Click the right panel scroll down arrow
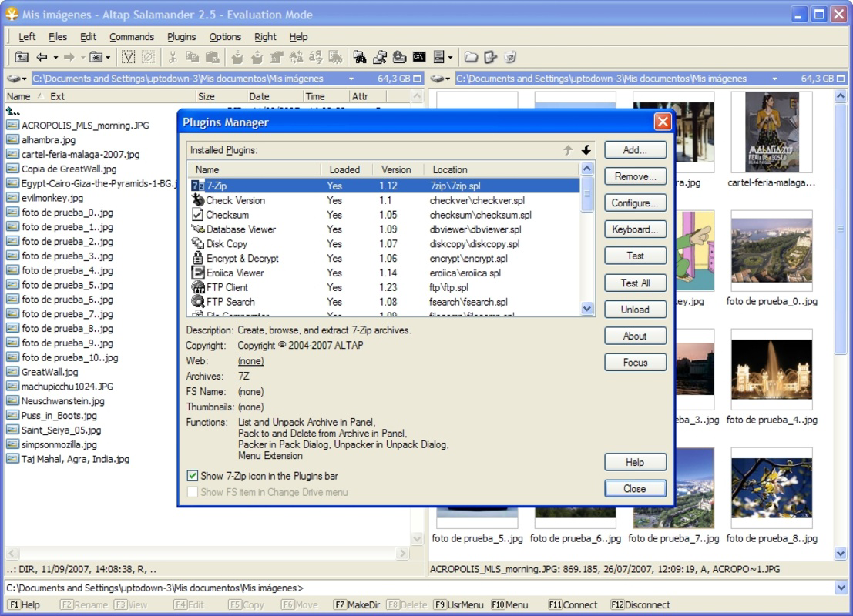This screenshot has height=616, width=853. pos(841,554)
